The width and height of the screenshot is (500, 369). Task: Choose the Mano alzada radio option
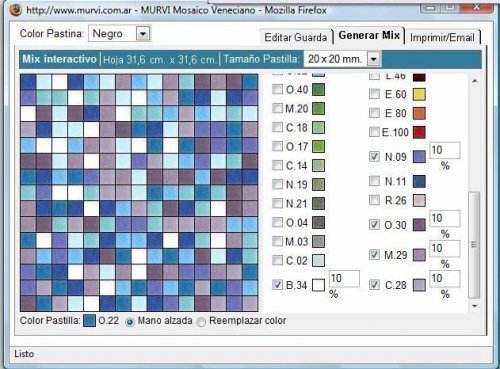point(130,322)
